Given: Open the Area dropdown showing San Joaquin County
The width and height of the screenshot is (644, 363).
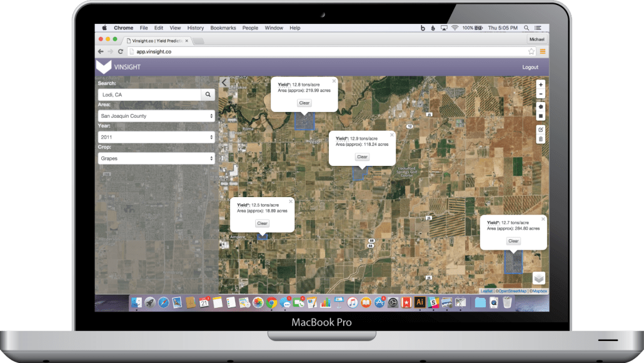Looking at the screenshot, I should 156,116.
